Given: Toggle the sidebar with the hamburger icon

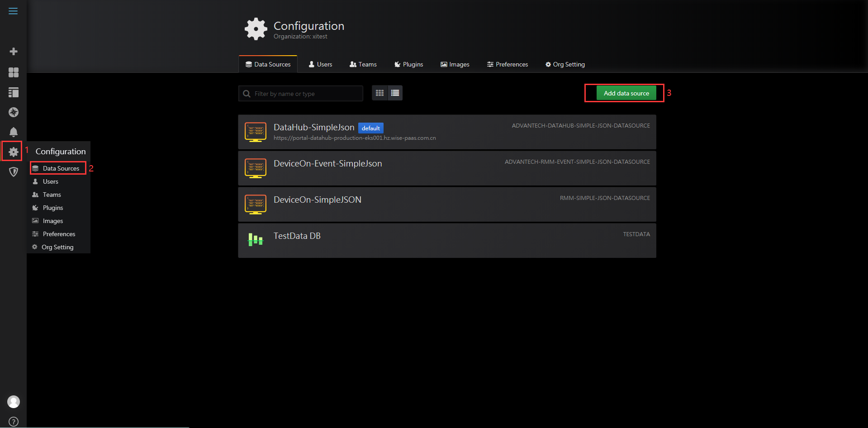Looking at the screenshot, I should click(13, 11).
